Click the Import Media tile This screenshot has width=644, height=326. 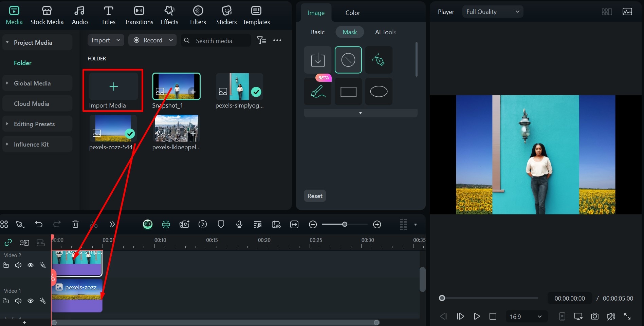[x=113, y=91]
